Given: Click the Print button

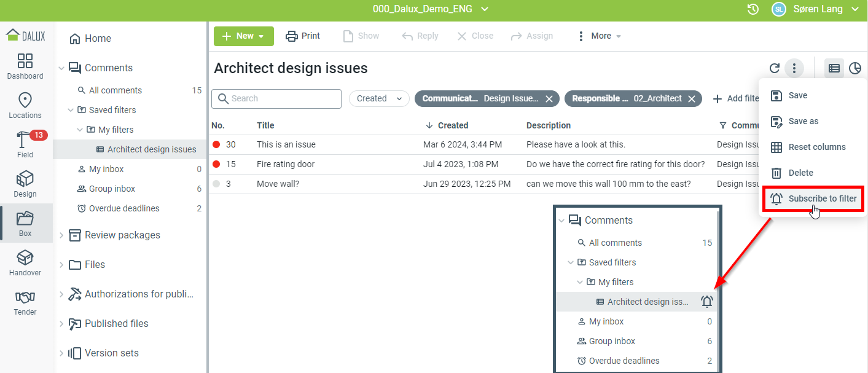Looking at the screenshot, I should pyautogui.click(x=303, y=36).
